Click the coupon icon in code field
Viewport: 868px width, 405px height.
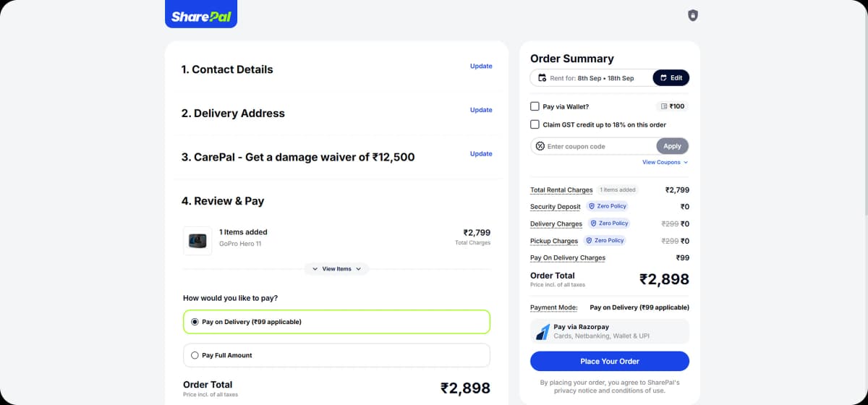(540, 146)
